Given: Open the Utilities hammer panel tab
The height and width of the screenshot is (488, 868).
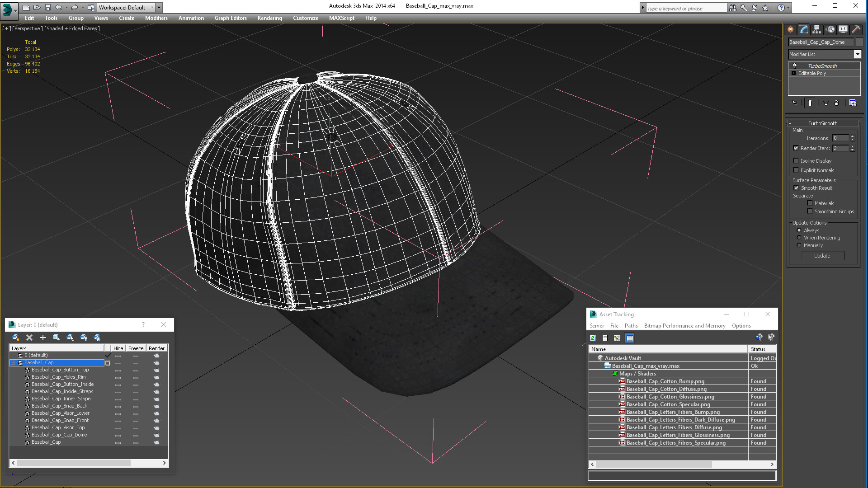Looking at the screenshot, I should (856, 29).
